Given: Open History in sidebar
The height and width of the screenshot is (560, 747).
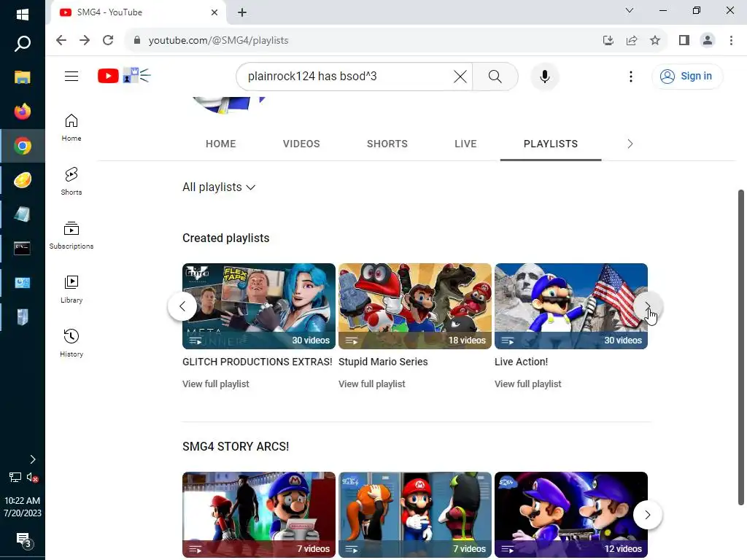Looking at the screenshot, I should 71,343.
